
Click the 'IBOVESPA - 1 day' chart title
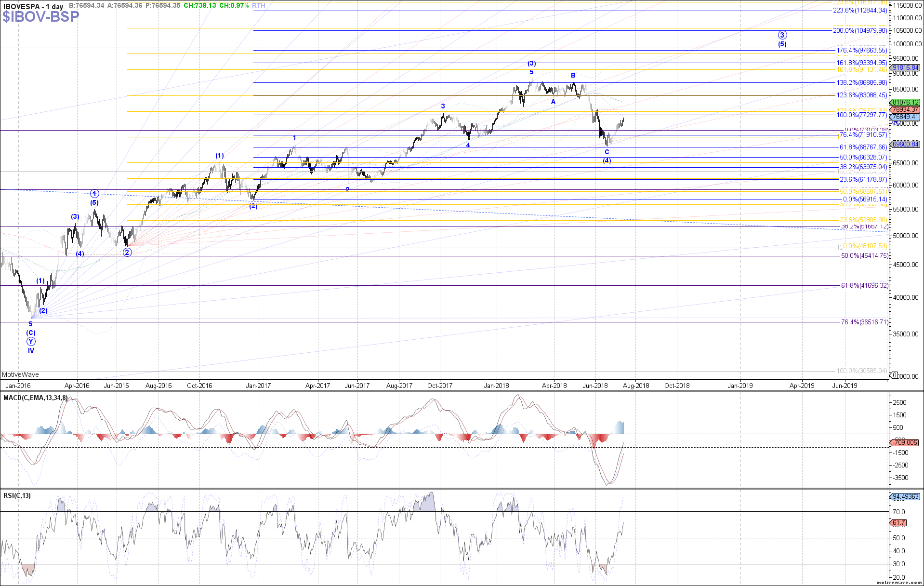(x=34, y=6)
